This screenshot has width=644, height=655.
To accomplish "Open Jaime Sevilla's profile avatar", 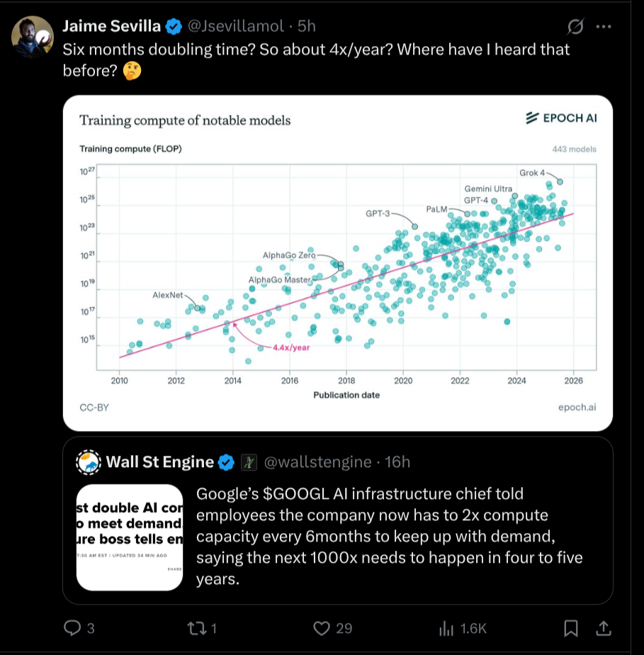I will tap(33, 37).
